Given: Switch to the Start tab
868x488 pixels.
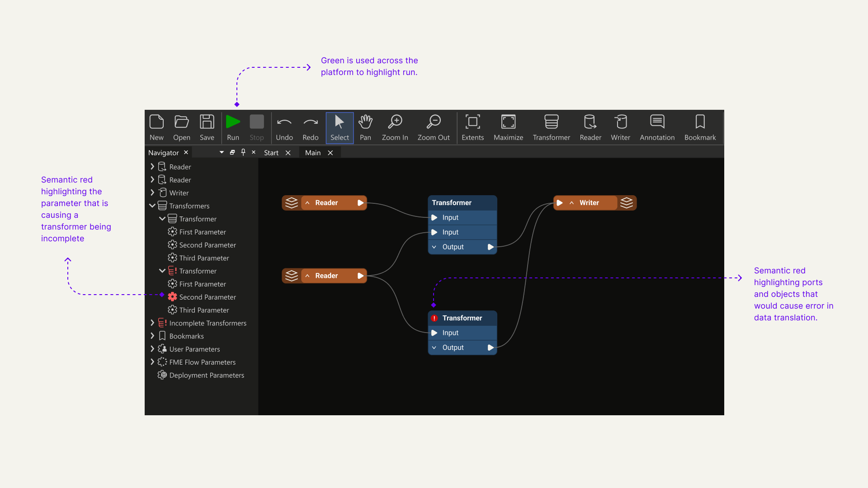Looking at the screenshot, I should point(271,153).
